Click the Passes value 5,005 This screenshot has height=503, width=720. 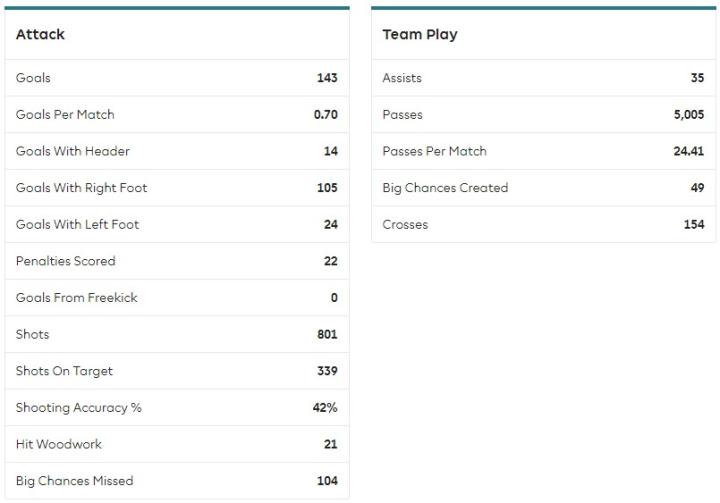tap(689, 115)
